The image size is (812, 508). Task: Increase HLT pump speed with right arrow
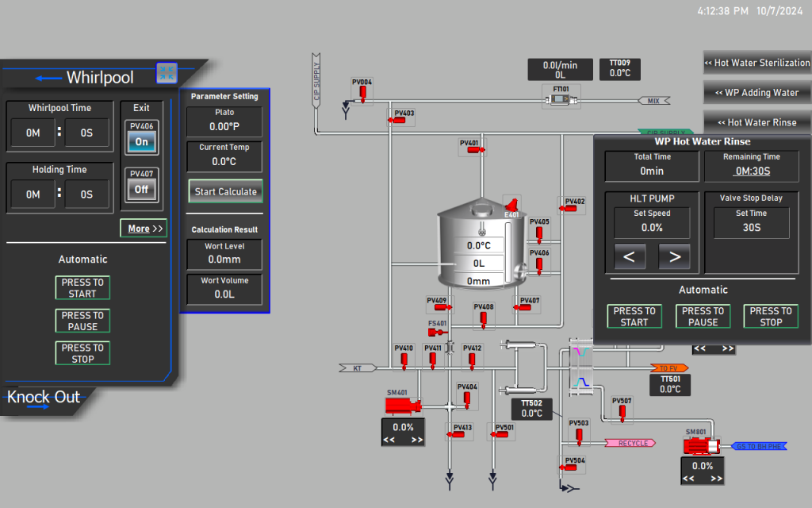674,256
